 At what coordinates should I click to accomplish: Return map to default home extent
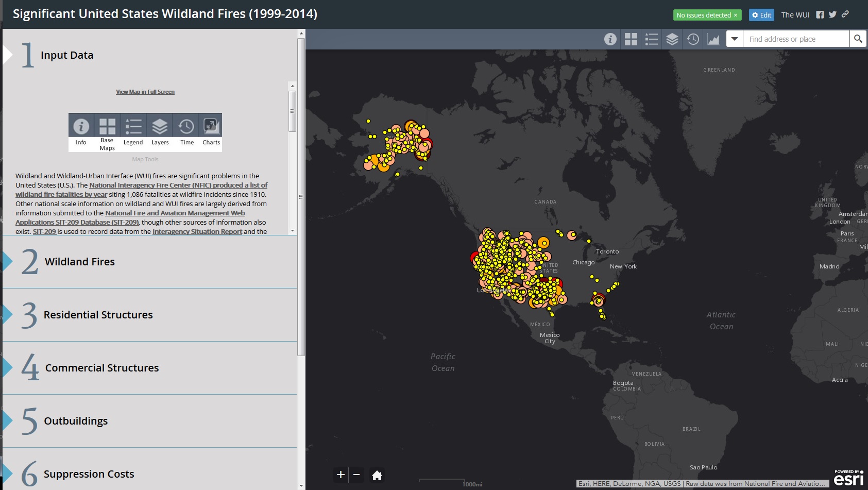tap(377, 475)
